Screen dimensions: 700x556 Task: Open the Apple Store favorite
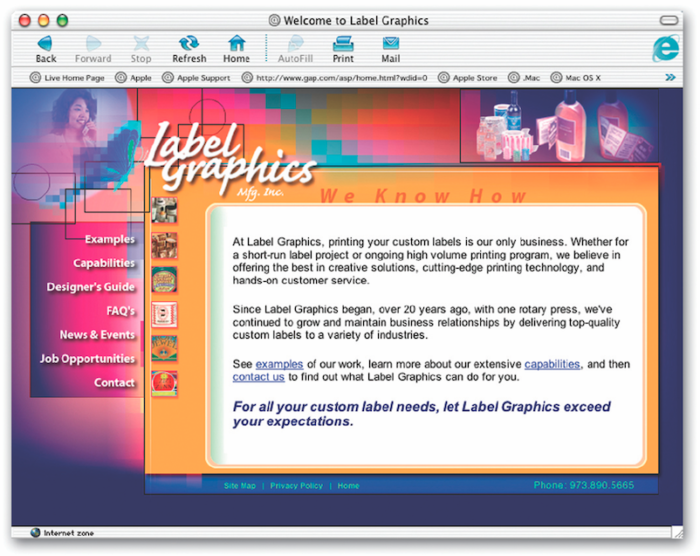coord(468,78)
